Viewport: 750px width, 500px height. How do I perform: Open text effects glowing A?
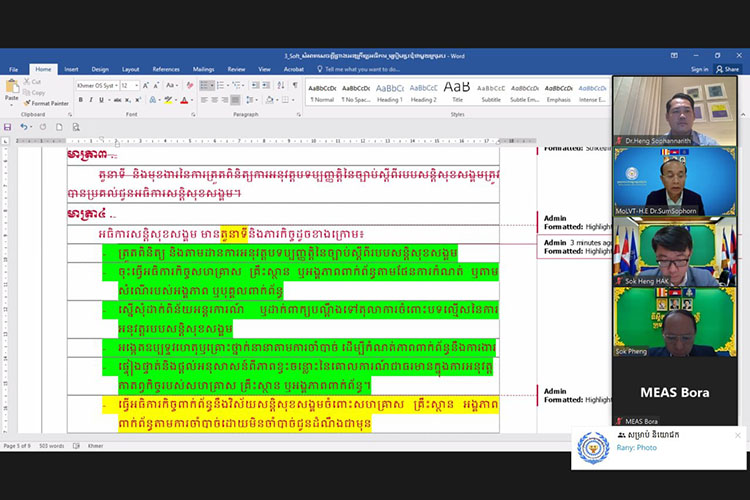tap(153, 100)
